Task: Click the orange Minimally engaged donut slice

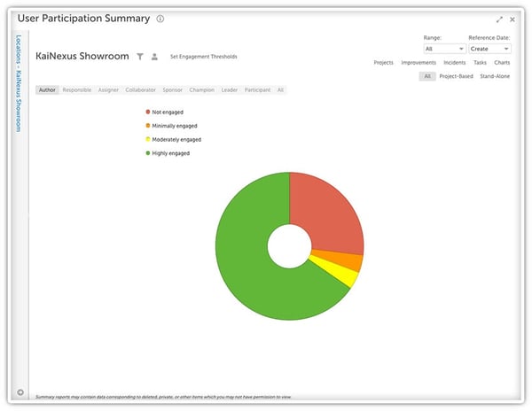Action: click(x=340, y=260)
